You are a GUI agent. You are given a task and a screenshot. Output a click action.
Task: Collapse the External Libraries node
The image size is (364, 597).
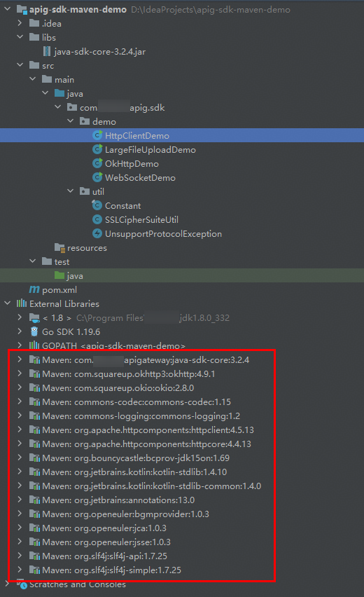coord(7,303)
